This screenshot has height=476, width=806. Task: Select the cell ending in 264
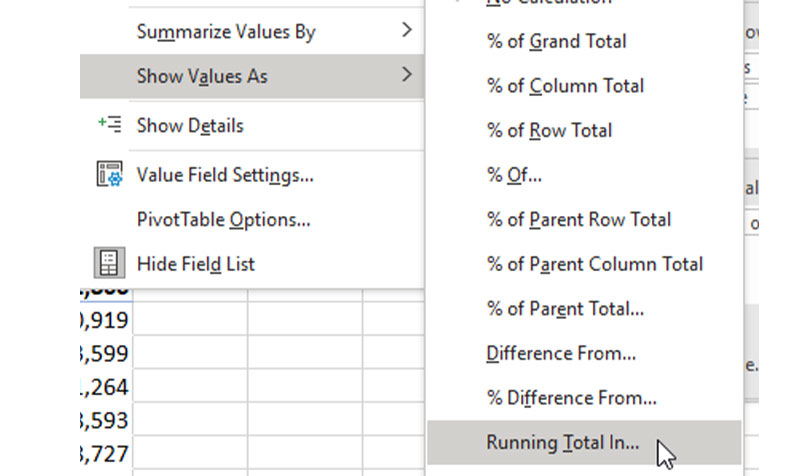[106, 387]
